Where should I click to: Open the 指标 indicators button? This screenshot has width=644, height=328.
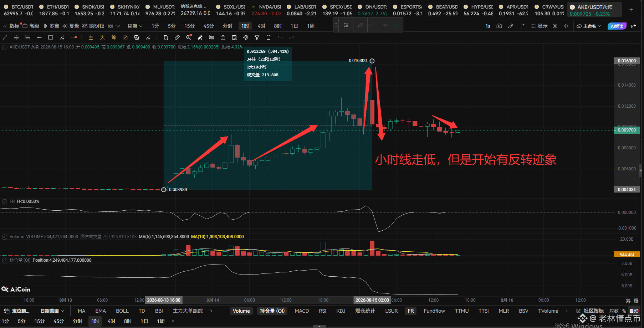coord(11,26)
